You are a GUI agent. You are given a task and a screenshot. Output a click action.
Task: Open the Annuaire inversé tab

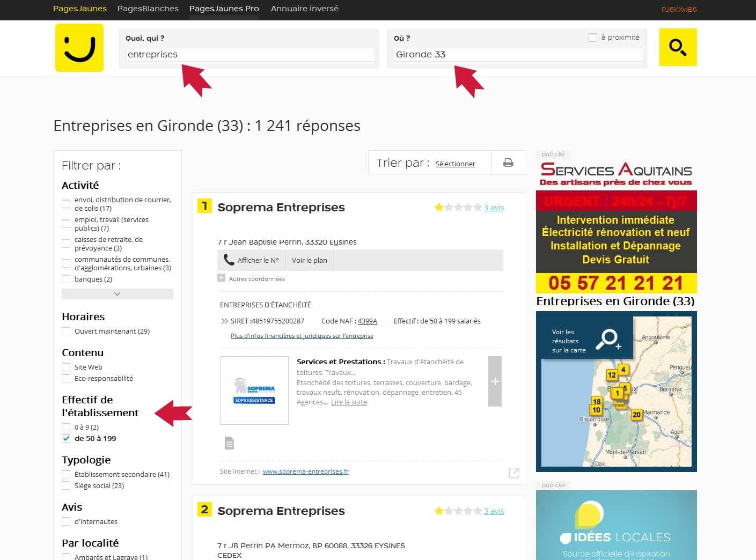(x=305, y=9)
